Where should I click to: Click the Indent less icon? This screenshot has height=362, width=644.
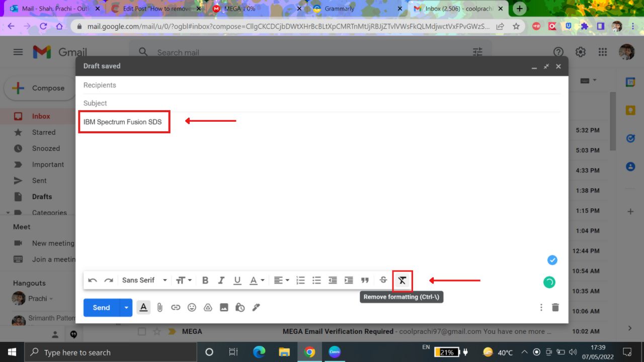pyautogui.click(x=333, y=281)
